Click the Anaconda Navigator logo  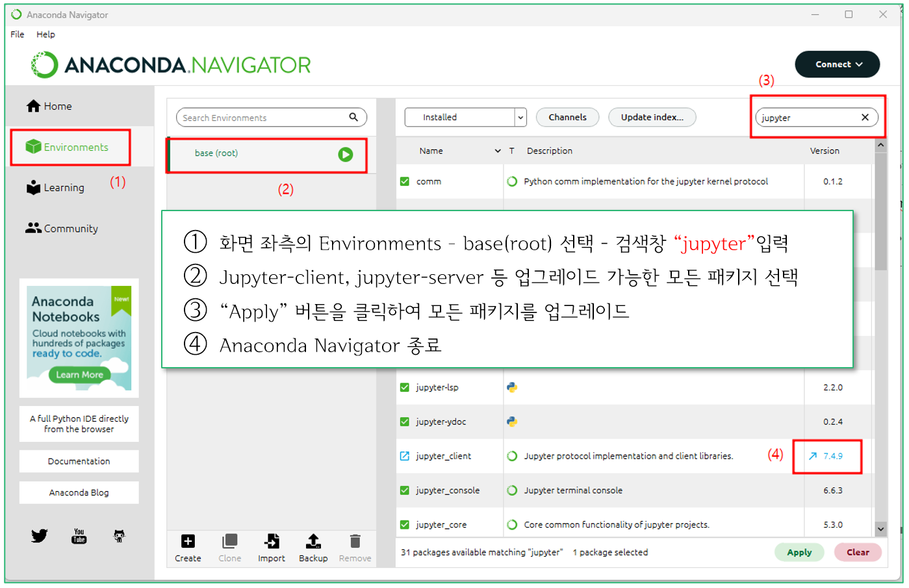coord(171,65)
